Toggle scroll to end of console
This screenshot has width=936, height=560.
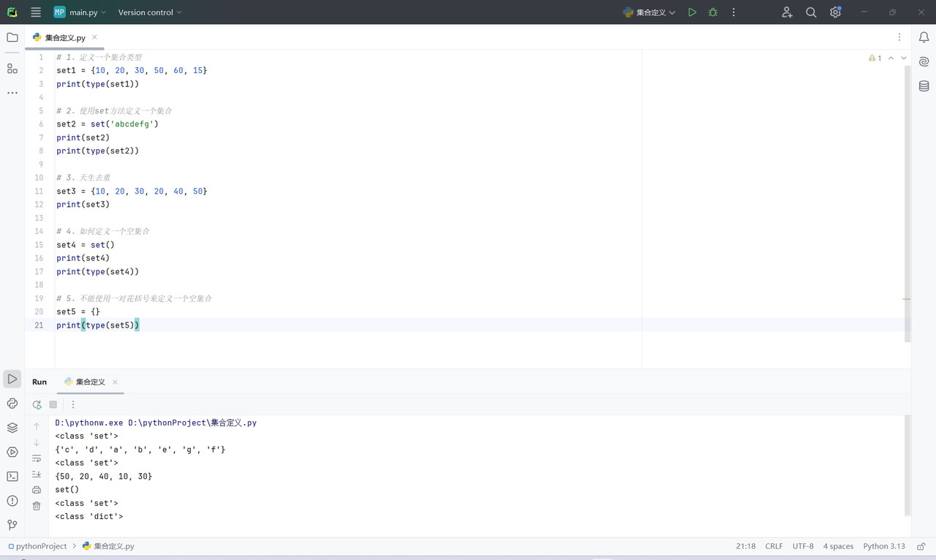coord(37,474)
